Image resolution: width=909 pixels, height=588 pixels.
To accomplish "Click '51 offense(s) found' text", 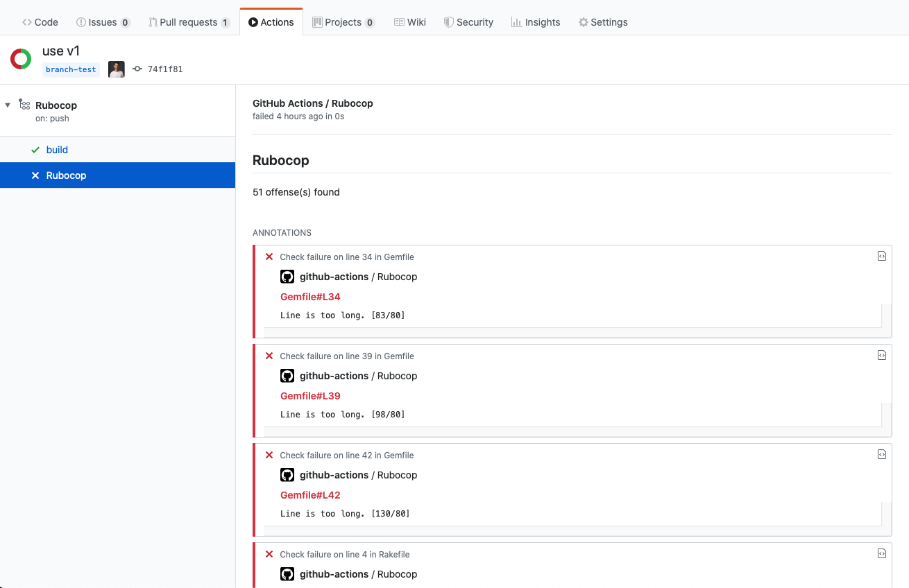I will pos(296,192).
